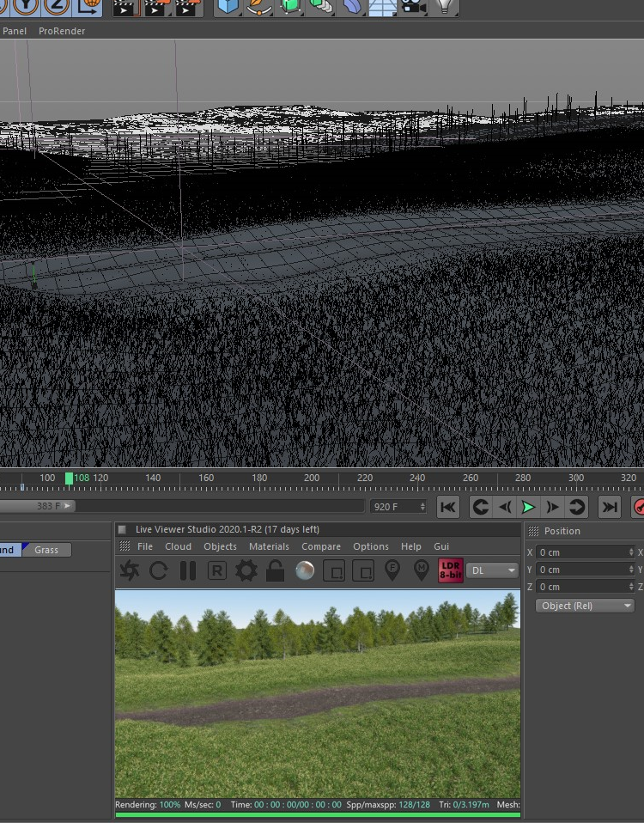This screenshot has width=644, height=823.
Task: Open Live Viewer Objects menu
Action: pos(220,546)
